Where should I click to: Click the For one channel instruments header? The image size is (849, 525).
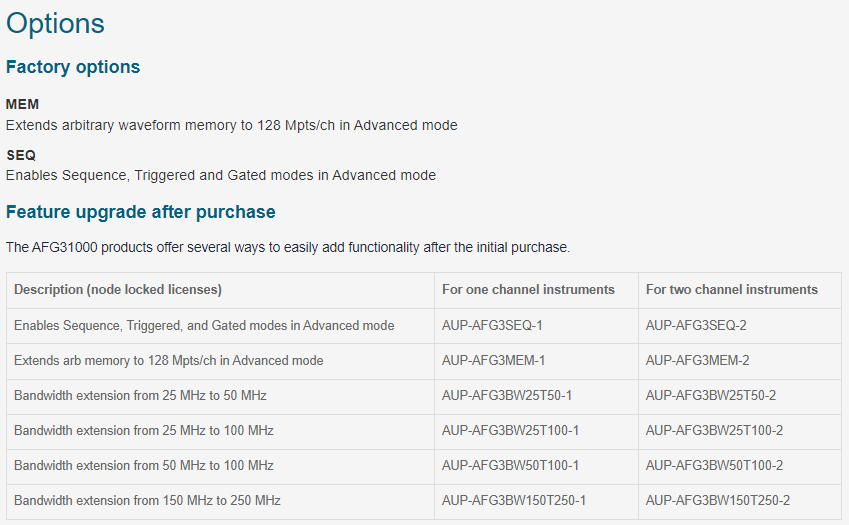tap(528, 290)
